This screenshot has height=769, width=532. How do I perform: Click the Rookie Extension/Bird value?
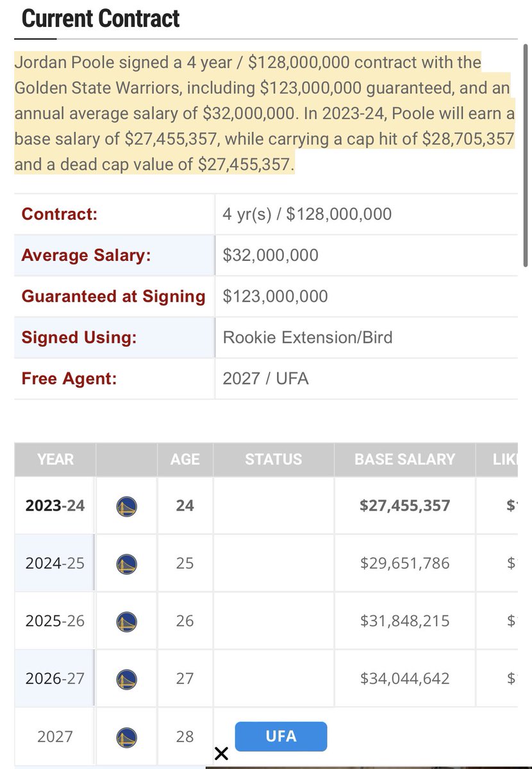point(308,337)
